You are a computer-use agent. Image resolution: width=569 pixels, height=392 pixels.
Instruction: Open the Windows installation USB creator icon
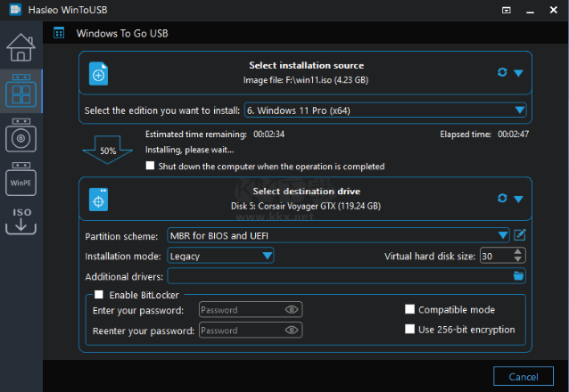pyautogui.click(x=20, y=135)
